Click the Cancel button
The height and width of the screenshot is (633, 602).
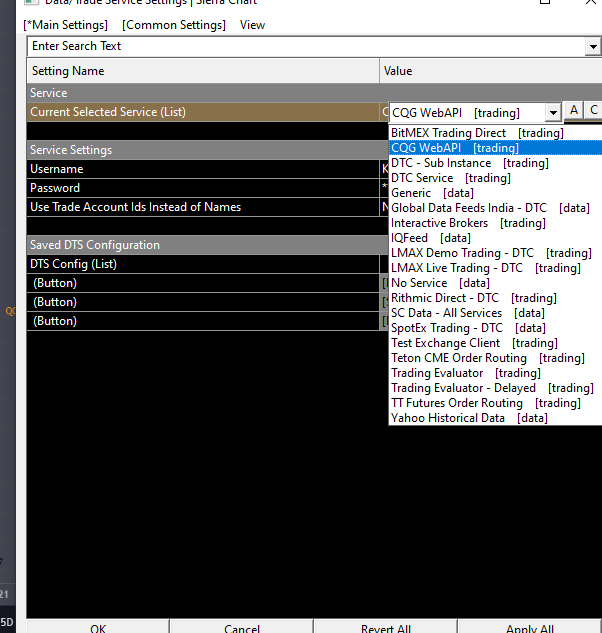click(241, 627)
